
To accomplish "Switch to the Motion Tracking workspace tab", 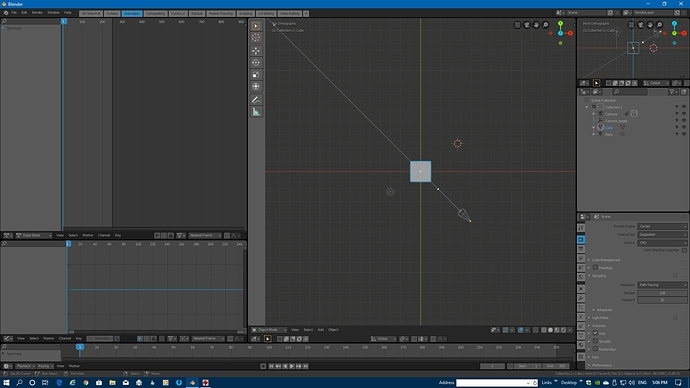I will [220, 14].
